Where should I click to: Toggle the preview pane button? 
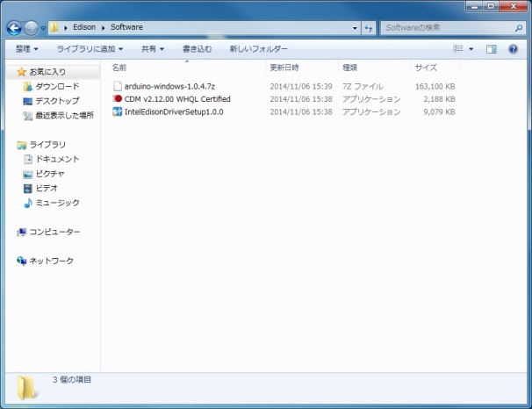pyautogui.click(x=492, y=49)
